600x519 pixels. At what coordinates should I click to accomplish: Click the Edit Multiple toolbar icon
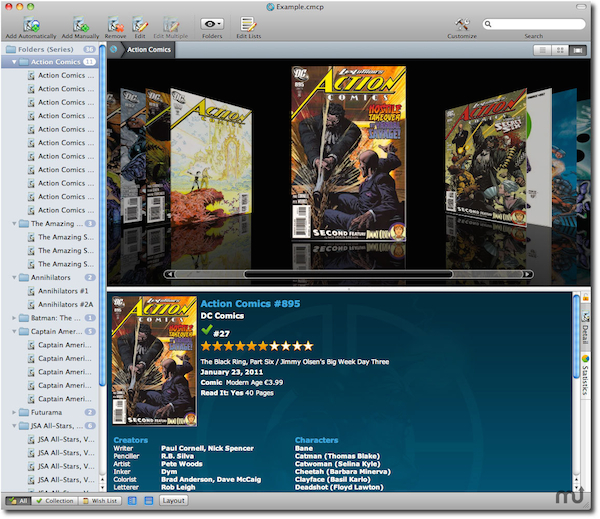[x=171, y=24]
